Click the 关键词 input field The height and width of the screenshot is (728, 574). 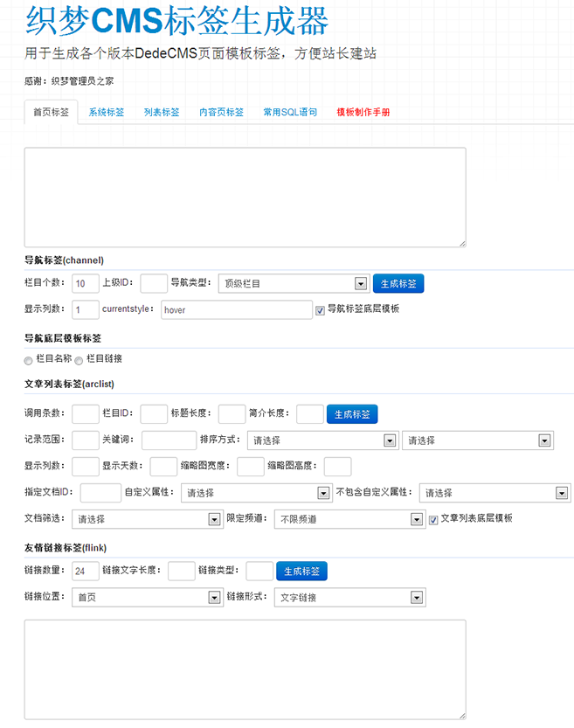pos(169,440)
